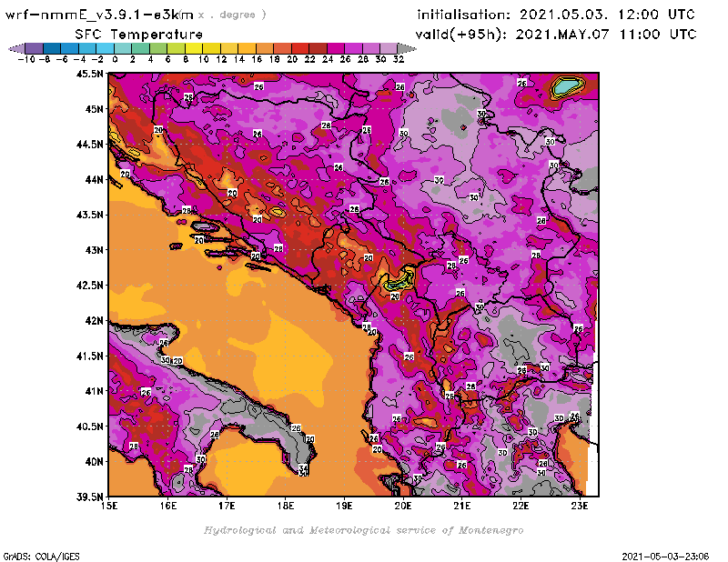Click the dark red legend swatch between 22 and 24
Screen dimensions: 728x562
point(318,48)
